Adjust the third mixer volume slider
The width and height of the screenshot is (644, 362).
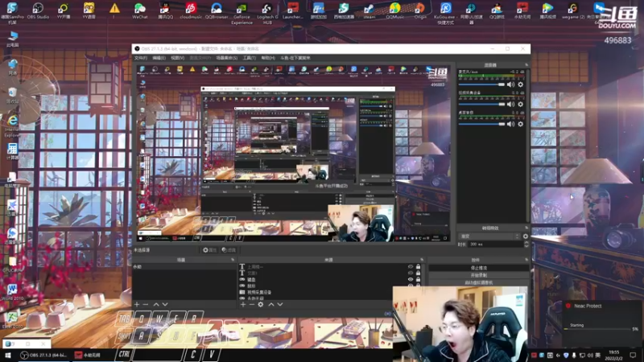pyautogui.click(x=481, y=124)
